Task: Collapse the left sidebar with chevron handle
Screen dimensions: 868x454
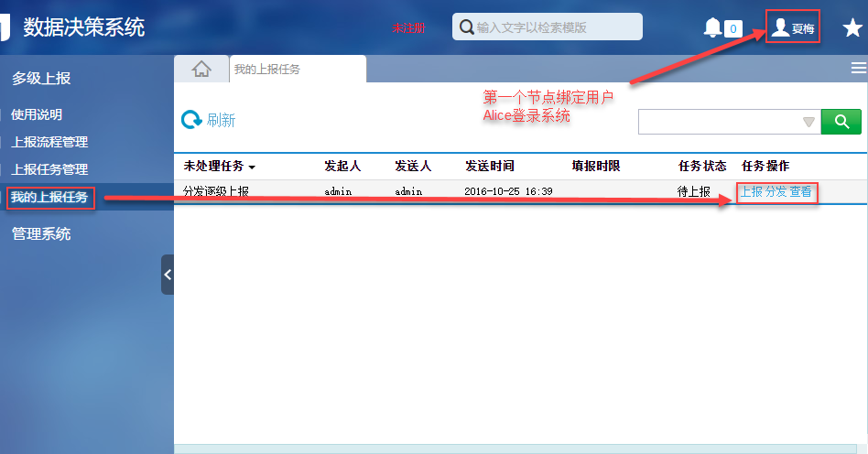Action: (168, 275)
